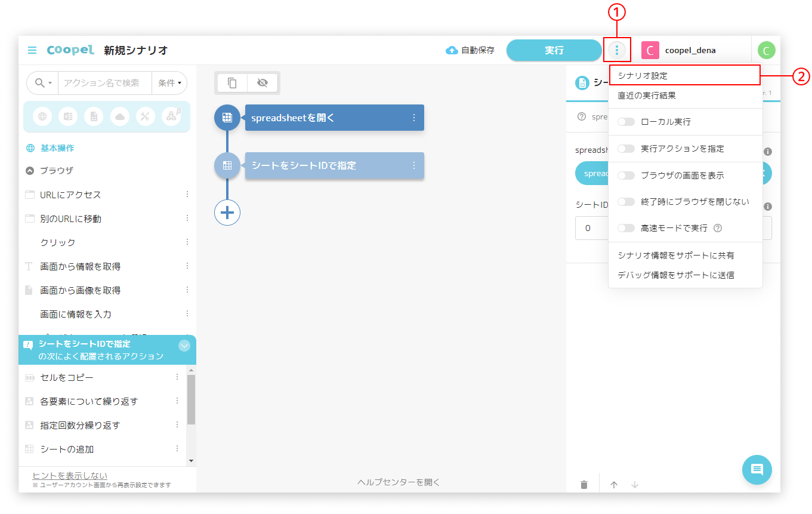Click the シートをシートIDで指定 node circle icon

(227, 165)
